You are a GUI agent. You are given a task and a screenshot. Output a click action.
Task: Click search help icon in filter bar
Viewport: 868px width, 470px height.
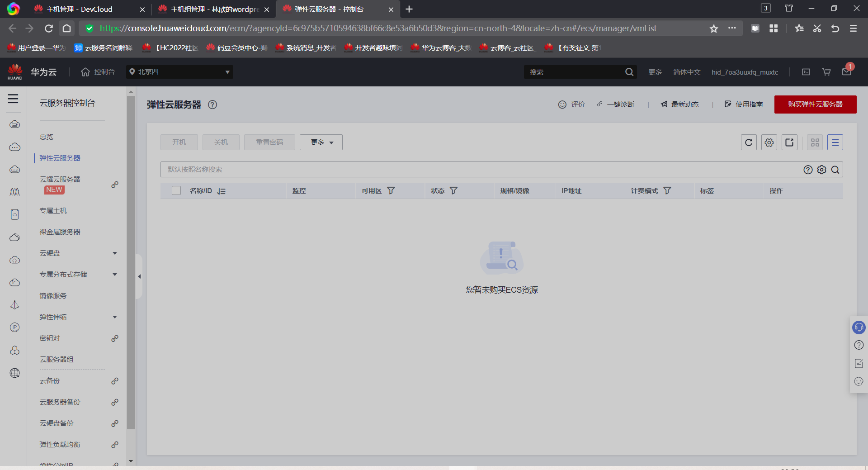coord(808,170)
